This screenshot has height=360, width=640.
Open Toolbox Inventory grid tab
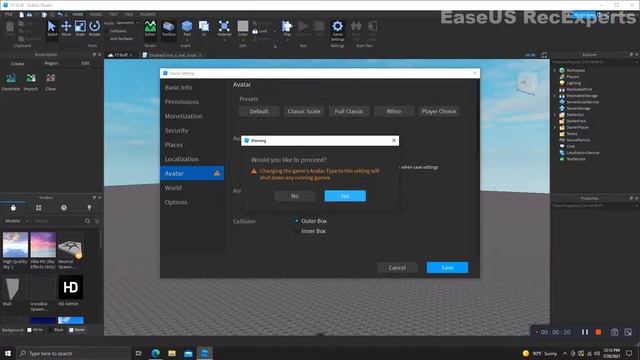[x=38, y=208]
